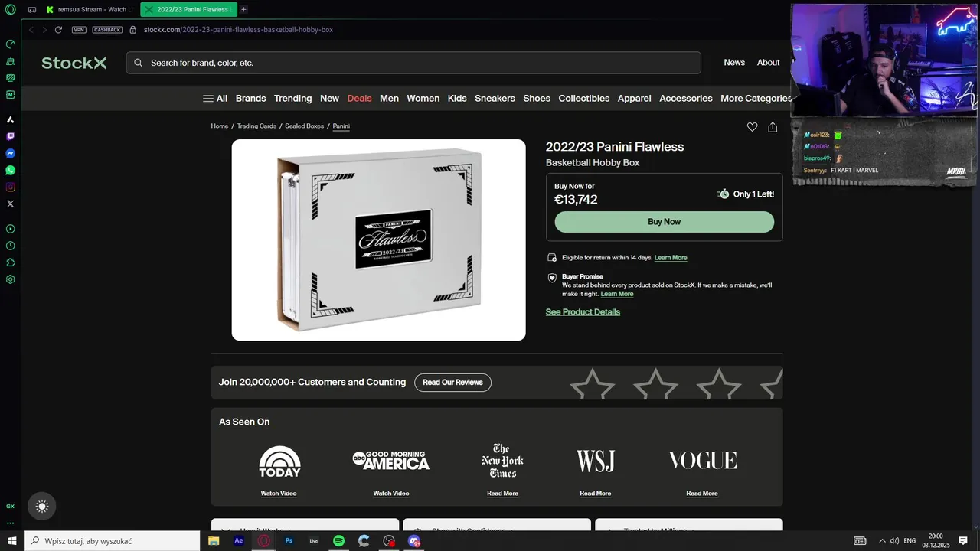This screenshot has width=980, height=551.
Task: Read More under WSJ logo
Action: (x=595, y=494)
